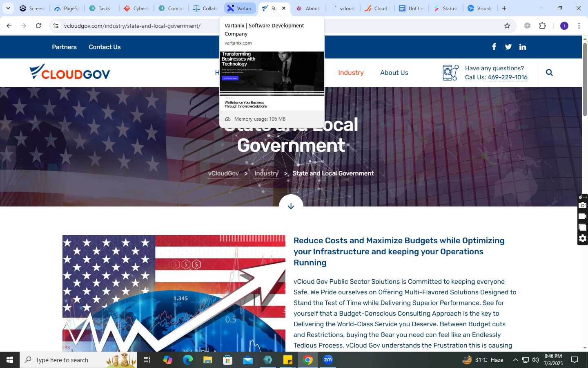Open Zoom from the taskbar

328,360
